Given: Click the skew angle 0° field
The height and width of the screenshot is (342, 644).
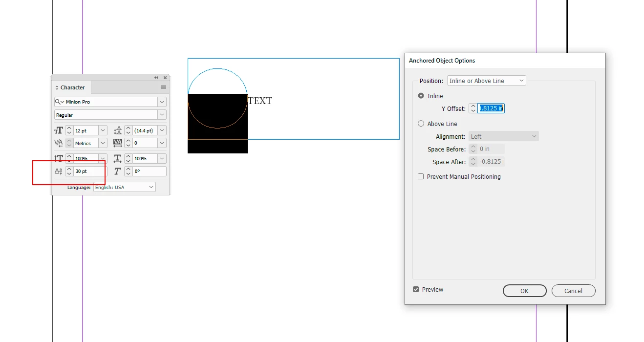Looking at the screenshot, I should tap(150, 171).
